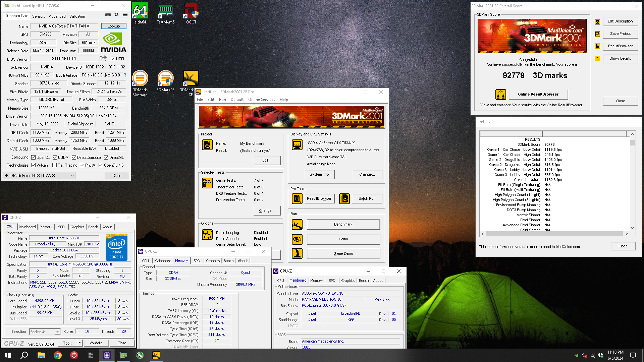Toggle the PhysX checkbox
The image size is (644, 362).
coord(82,165)
